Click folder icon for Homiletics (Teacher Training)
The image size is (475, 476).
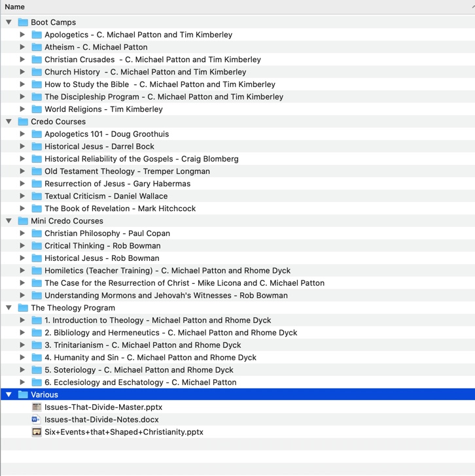point(37,270)
